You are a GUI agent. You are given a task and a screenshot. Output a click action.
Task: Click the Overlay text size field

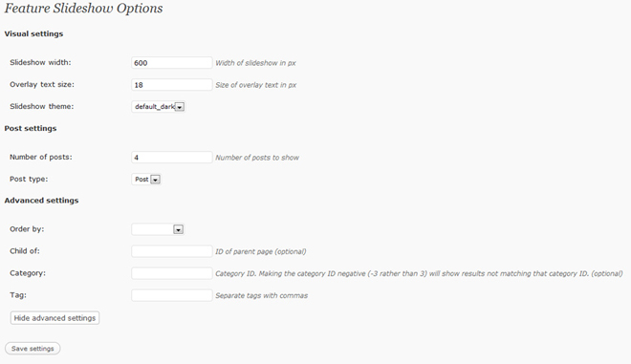click(x=172, y=85)
